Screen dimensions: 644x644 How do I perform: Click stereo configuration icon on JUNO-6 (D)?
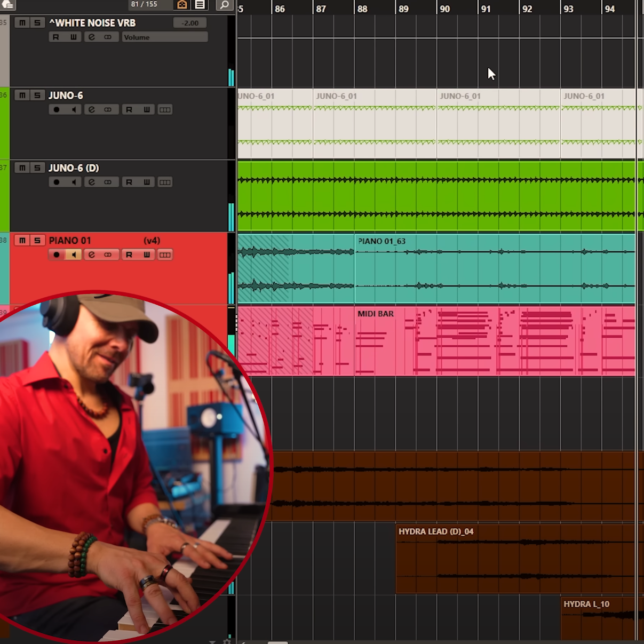108,182
